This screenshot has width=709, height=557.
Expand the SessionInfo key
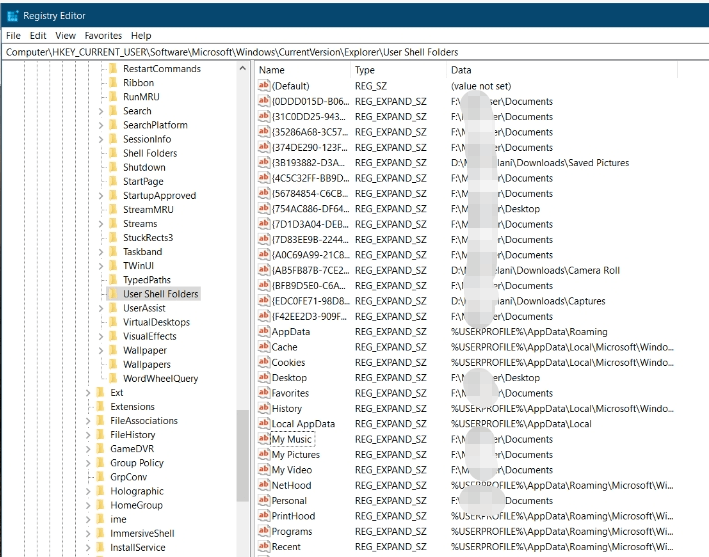coord(101,139)
